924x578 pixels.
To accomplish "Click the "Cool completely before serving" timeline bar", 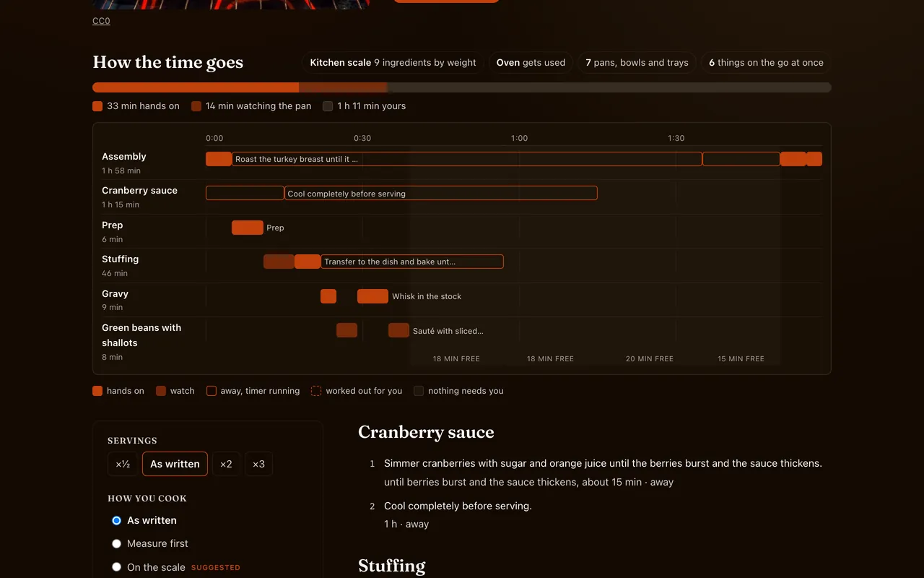I will (x=441, y=193).
